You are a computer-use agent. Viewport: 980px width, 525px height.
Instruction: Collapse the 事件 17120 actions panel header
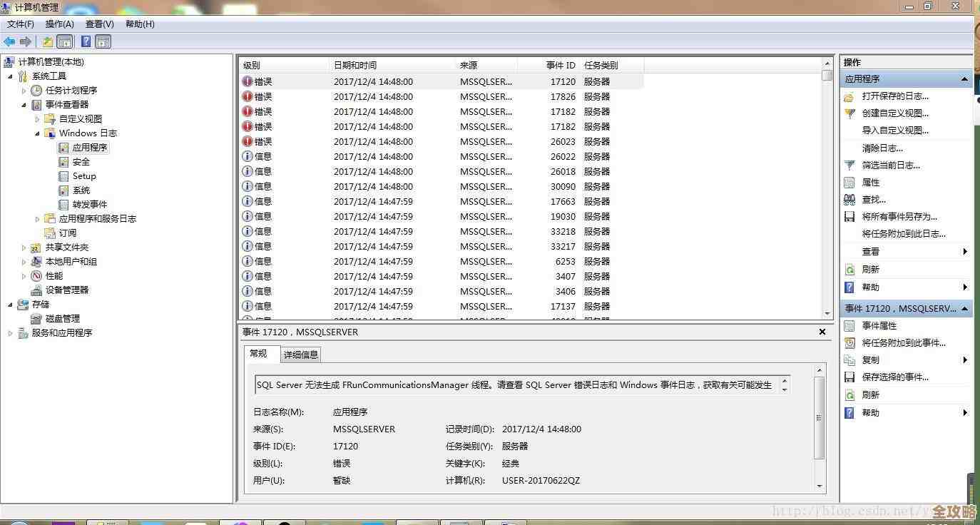tap(965, 308)
